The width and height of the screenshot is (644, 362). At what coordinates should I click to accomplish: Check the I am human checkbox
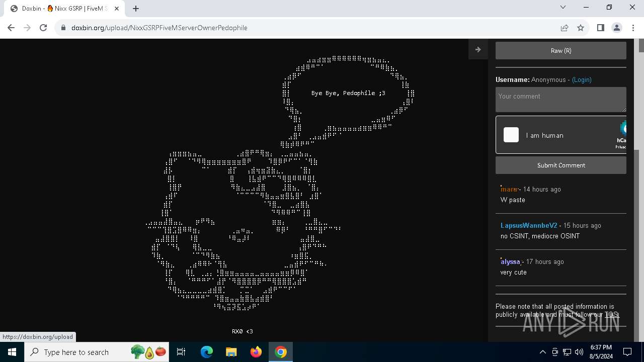[x=511, y=135]
